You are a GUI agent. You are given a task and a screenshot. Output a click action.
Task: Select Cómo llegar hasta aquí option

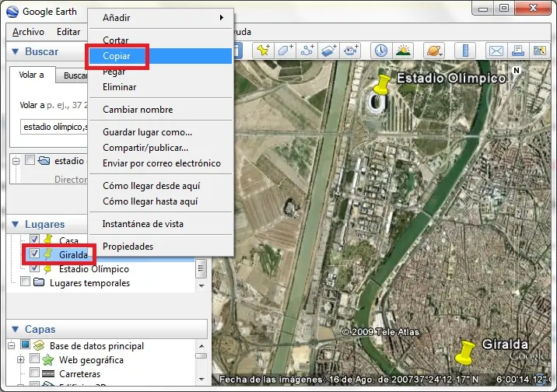(x=160, y=201)
